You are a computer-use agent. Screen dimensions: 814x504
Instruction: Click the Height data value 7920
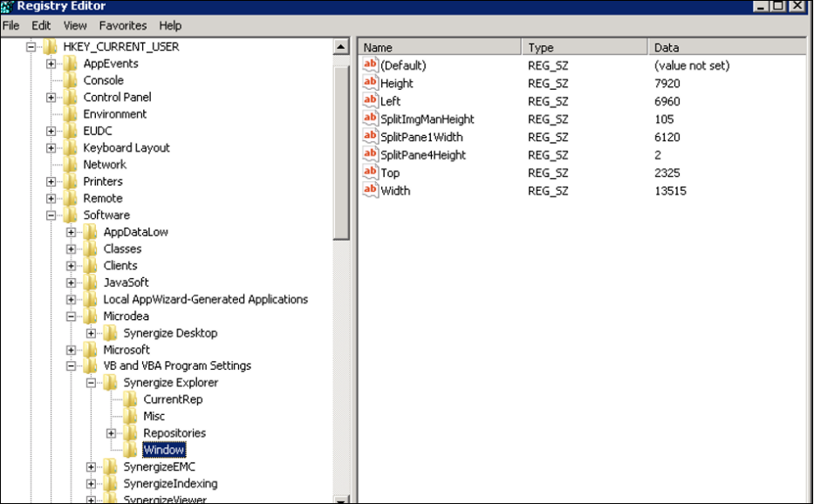667,84
